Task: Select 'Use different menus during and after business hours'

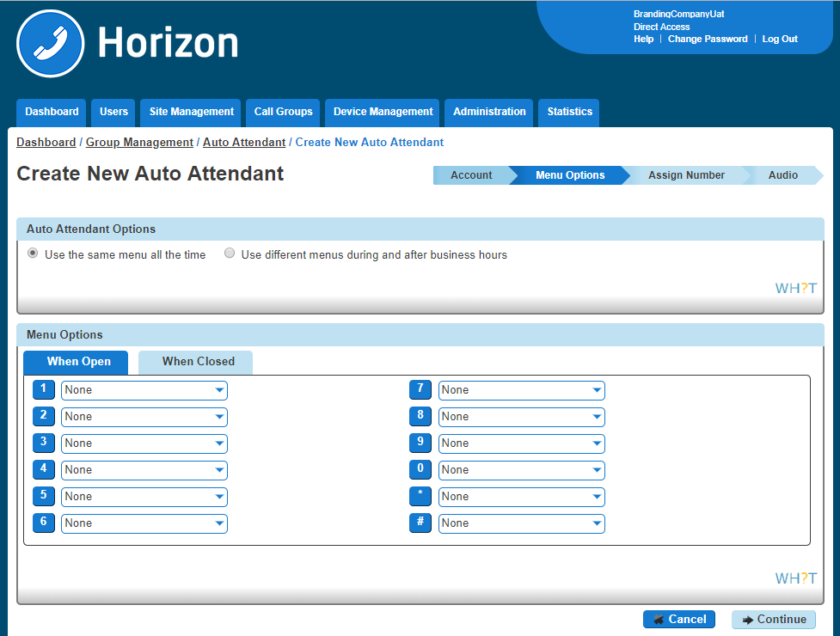Action: [x=230, y=254]
